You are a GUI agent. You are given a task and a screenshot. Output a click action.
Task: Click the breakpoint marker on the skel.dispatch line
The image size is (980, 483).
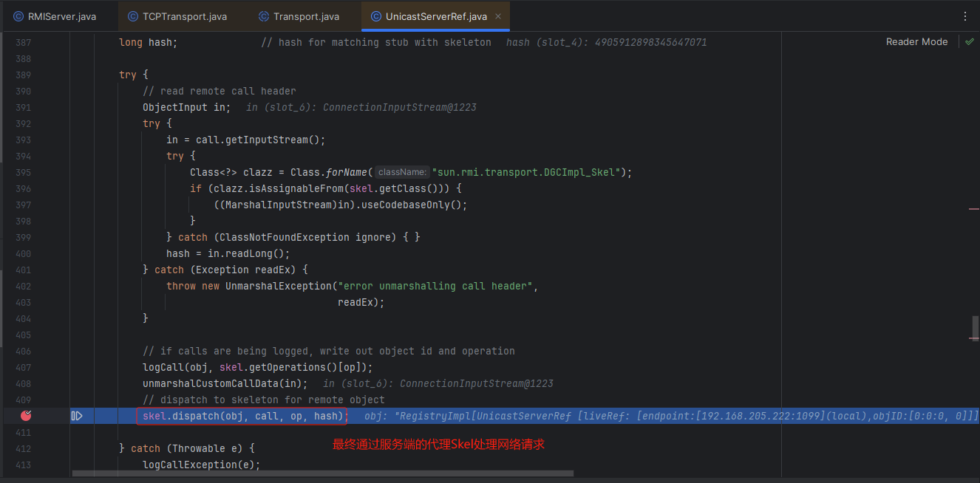26,416
